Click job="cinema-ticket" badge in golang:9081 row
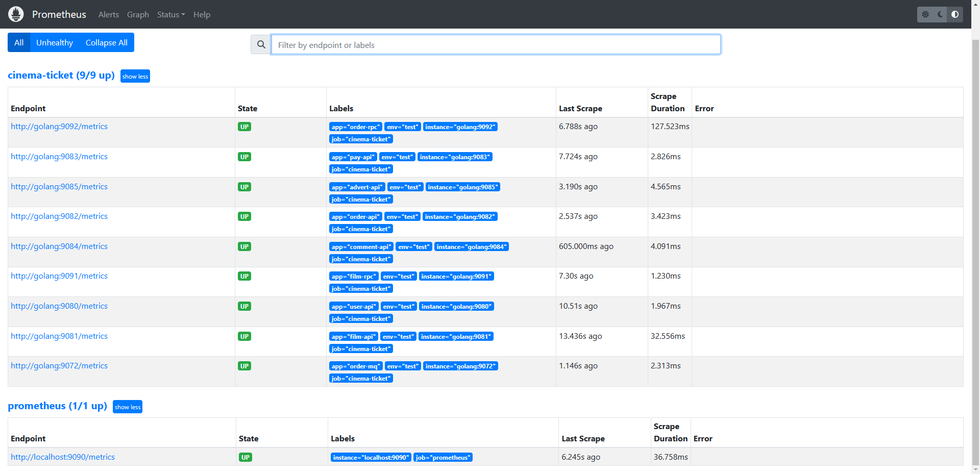The height and width of the screenshot is (474, 980). [361, 349]
